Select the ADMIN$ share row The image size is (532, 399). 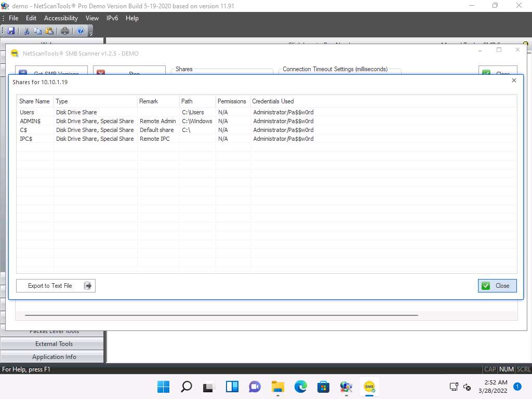tap(30, 121)
